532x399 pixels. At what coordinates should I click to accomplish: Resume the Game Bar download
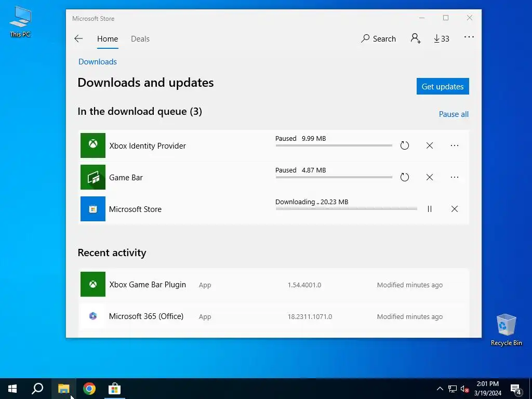[404, 177]
